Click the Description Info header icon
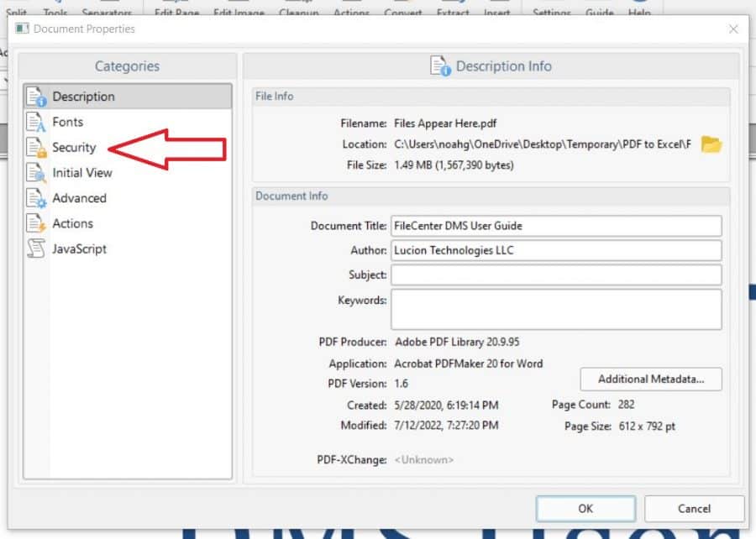This screenshot has height=539, width=756. (438, 65)
